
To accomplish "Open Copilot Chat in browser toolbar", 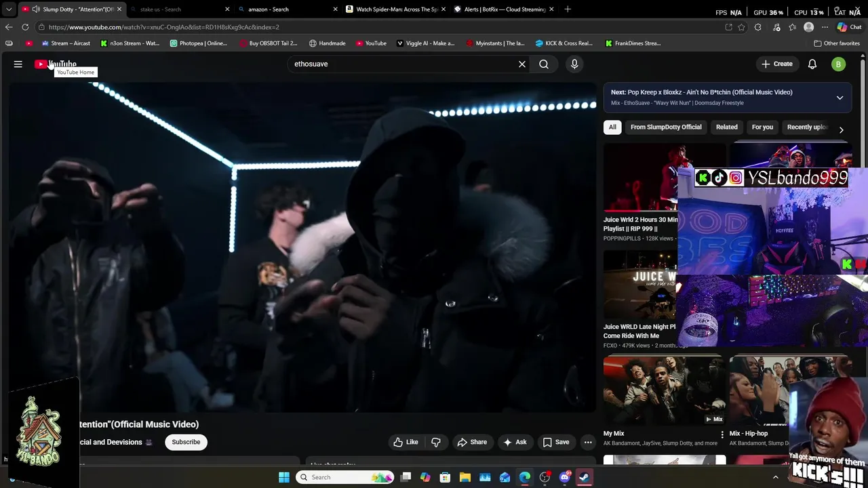I will [x=849, y=27].
